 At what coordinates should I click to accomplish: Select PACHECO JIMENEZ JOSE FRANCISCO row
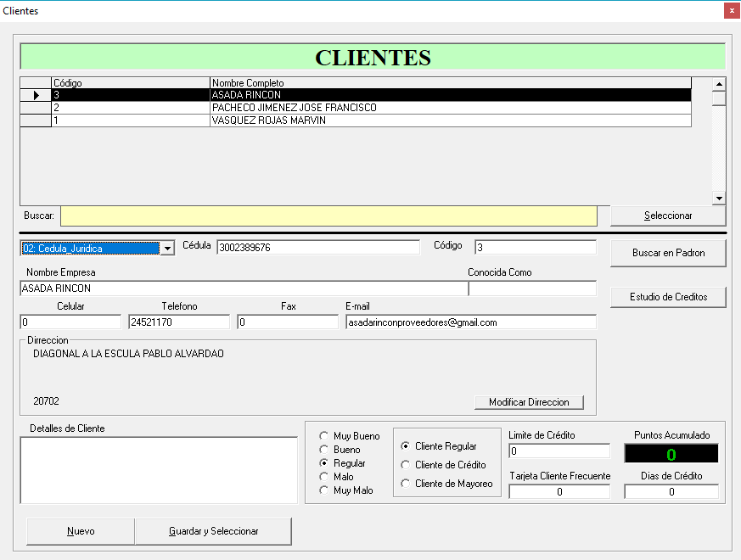tap(293, 109)
